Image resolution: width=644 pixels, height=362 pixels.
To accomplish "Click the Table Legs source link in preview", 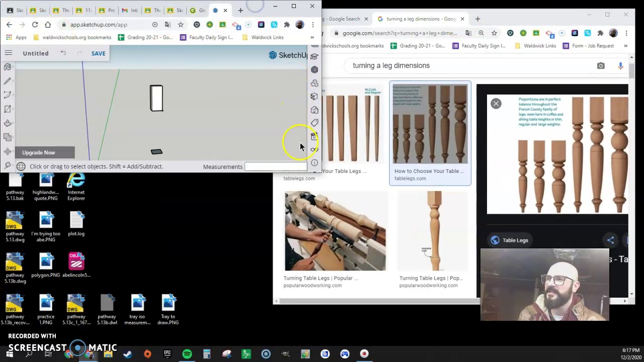I will (x=510, y=240).
